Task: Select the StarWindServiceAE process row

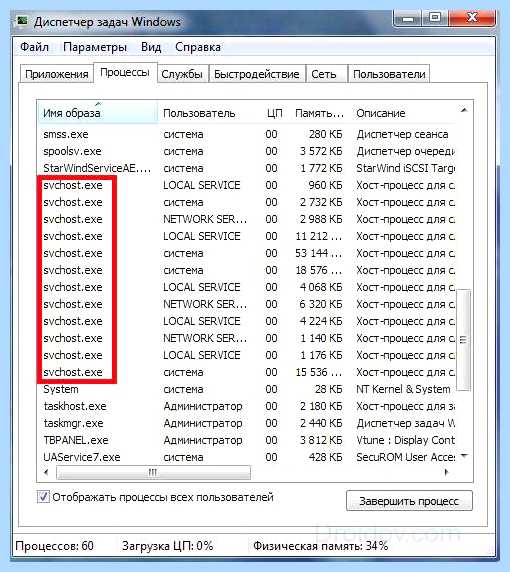Action: tap(247, 168)
